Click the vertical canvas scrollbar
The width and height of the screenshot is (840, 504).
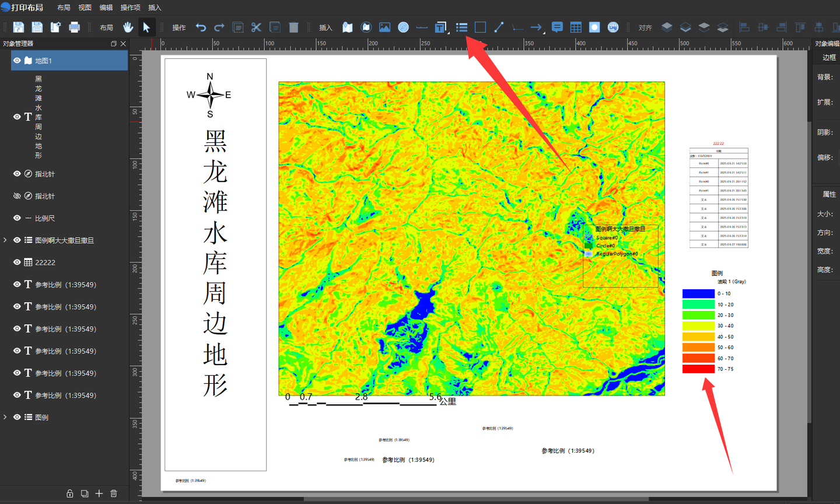pos(809,271)
